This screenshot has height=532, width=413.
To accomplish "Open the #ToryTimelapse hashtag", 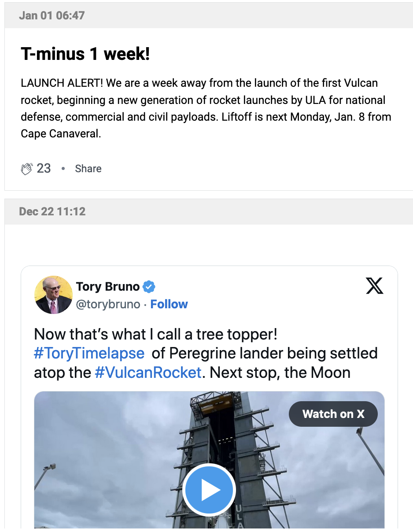I will 89,353.
